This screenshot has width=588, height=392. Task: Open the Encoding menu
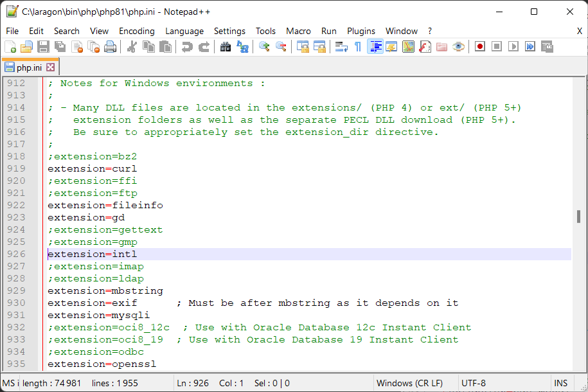[137, 31]
